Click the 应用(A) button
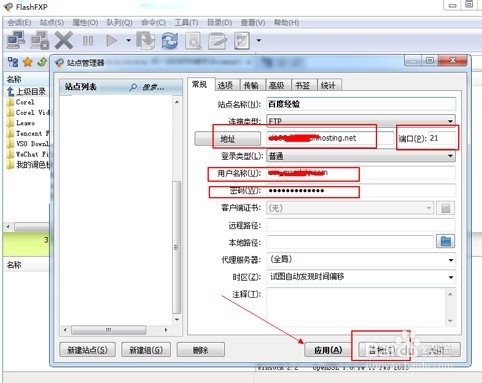This screenshot has width=482, height=383. pos(328,350)
